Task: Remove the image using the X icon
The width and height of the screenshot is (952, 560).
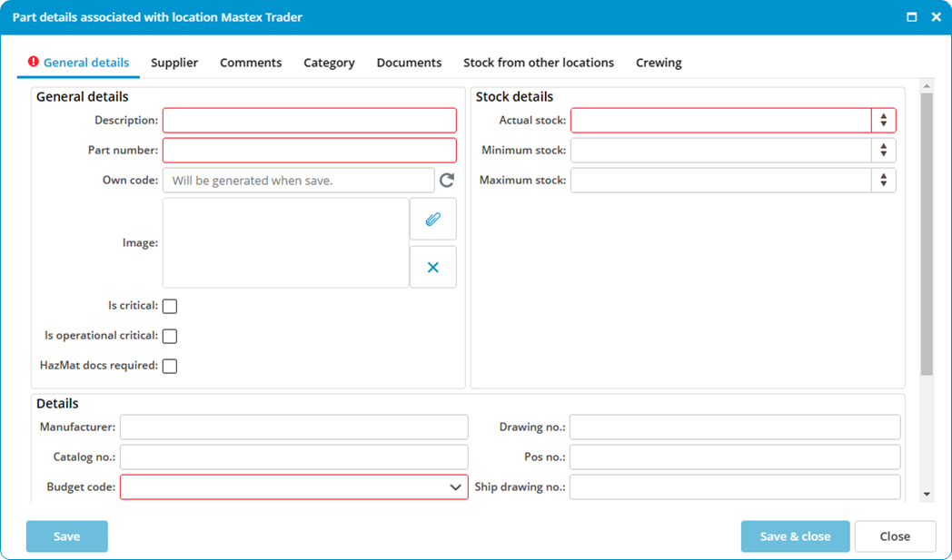Action: [433, 267]
